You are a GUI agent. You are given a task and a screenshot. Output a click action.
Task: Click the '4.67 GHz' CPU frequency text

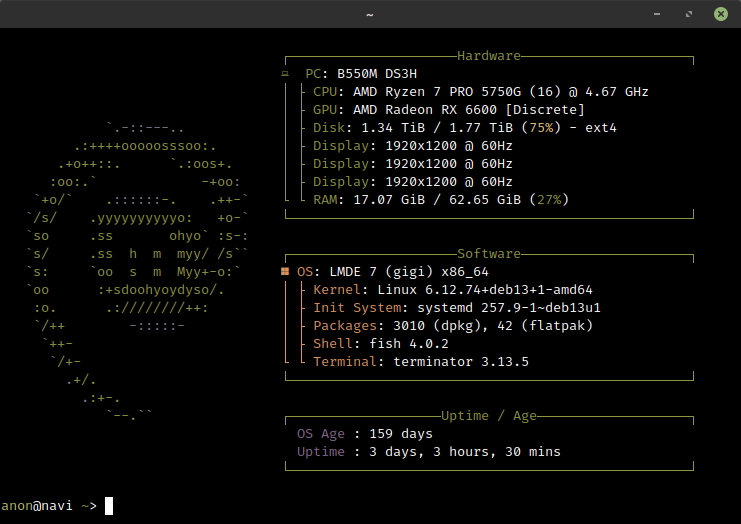(x=617, y=92)
